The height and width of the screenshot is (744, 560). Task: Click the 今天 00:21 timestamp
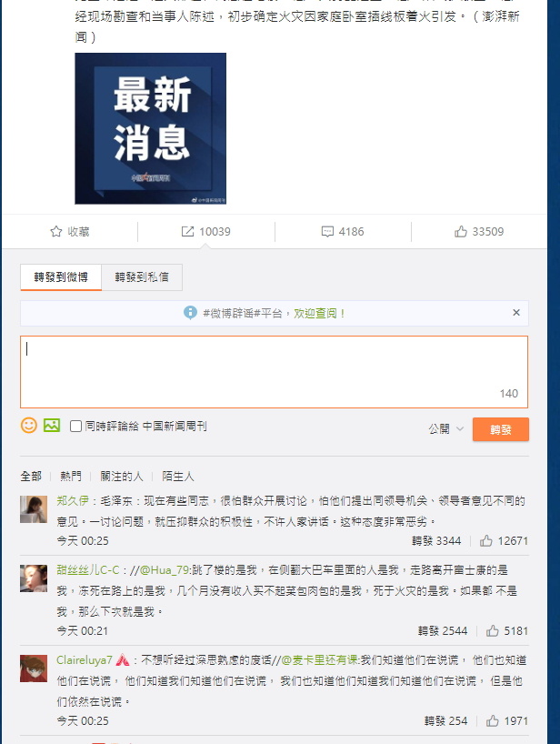(x=83, y=631)
